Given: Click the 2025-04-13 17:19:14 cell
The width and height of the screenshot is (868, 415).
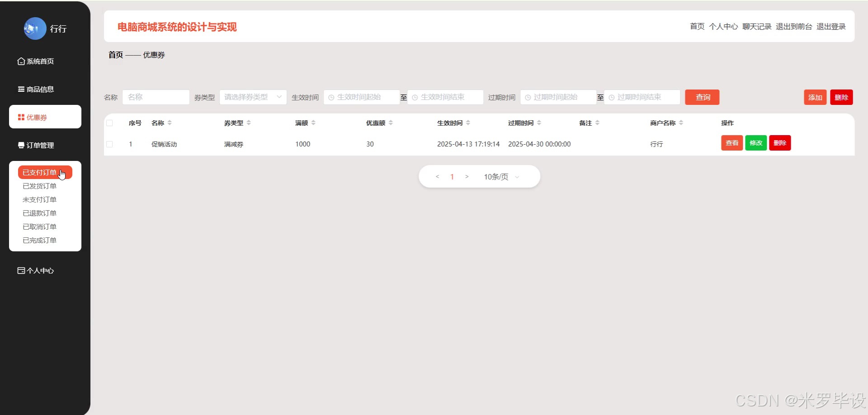Looking at the screenshot, I should click(468, 144).
